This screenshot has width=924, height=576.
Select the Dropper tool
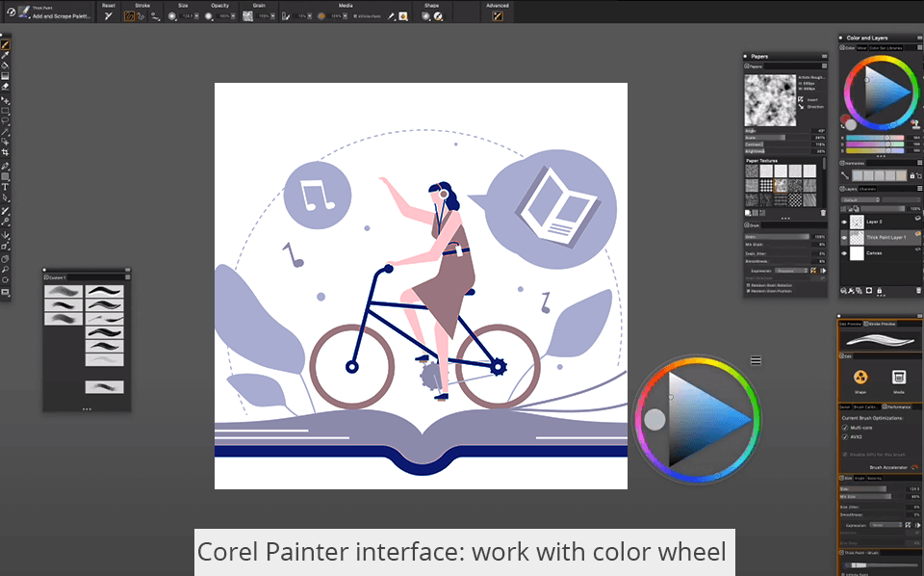point(6,56)
